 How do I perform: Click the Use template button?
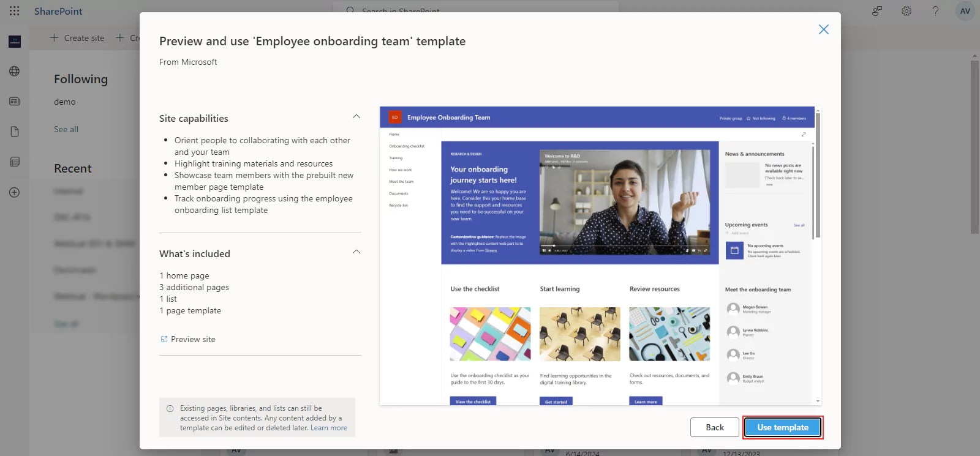click(783, 427)
